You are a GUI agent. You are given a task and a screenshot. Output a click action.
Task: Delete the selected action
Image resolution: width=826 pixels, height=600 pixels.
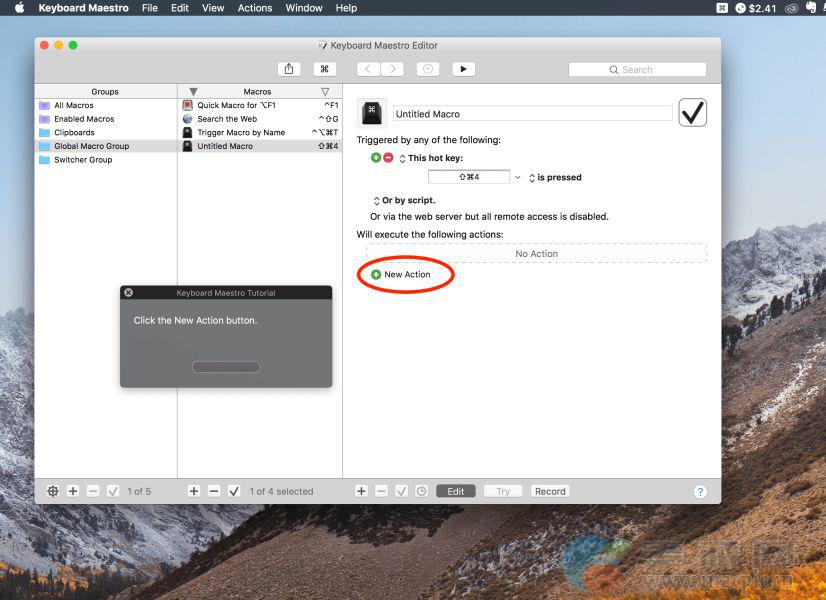[x=381, y=491]
